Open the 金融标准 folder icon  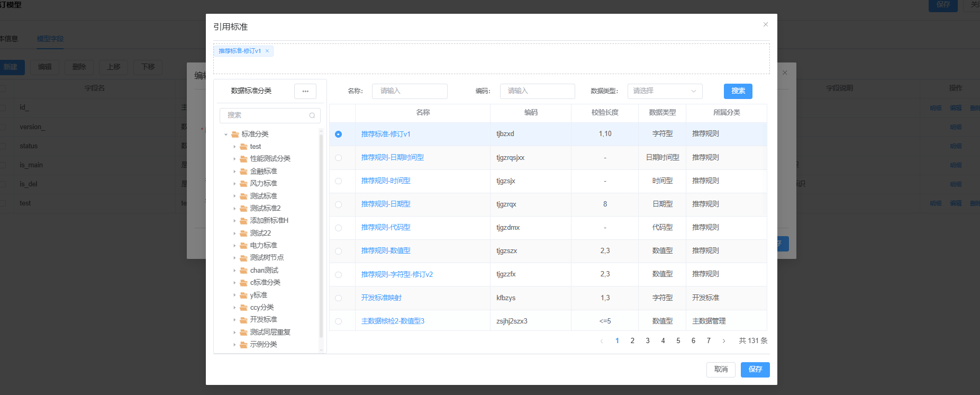tap(243, 171)
